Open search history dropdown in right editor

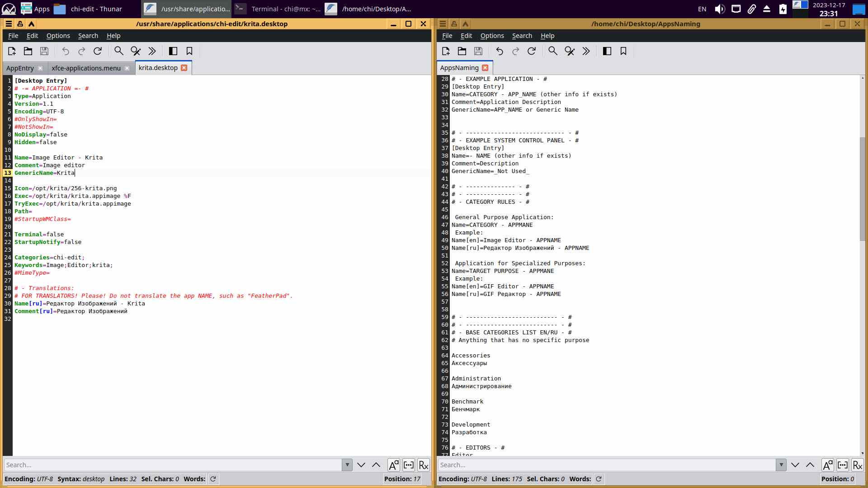[x=781, y=465]
